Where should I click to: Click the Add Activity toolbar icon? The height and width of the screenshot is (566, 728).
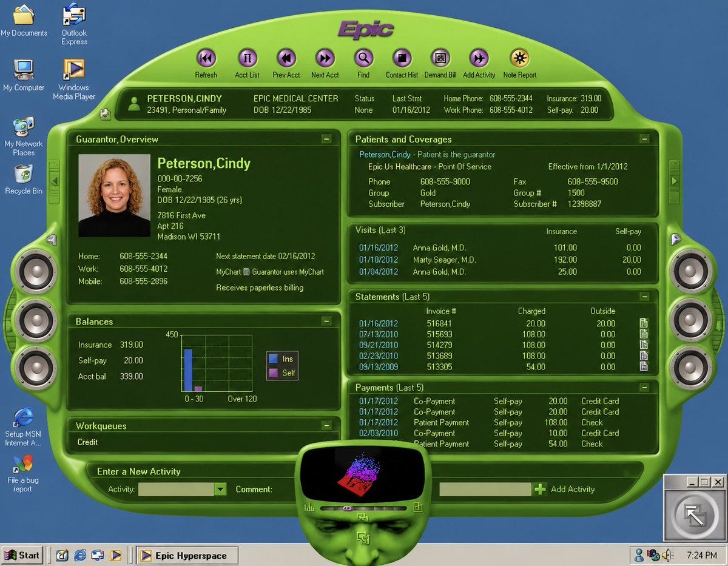point(479,58)
